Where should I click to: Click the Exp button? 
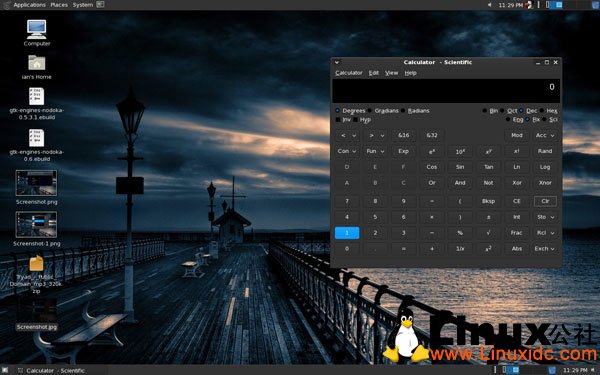(x=403, y=151)
